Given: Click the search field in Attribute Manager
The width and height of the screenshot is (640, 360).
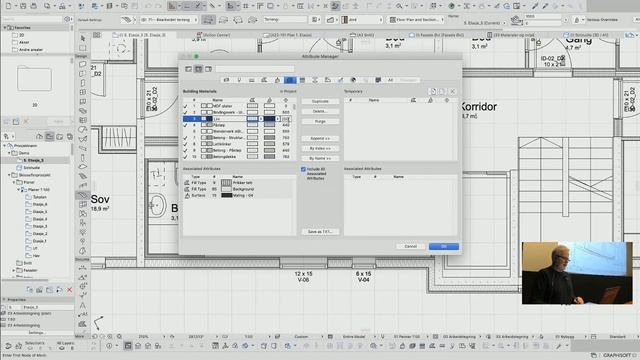Looking at the screenshot, I should (255, 69).
